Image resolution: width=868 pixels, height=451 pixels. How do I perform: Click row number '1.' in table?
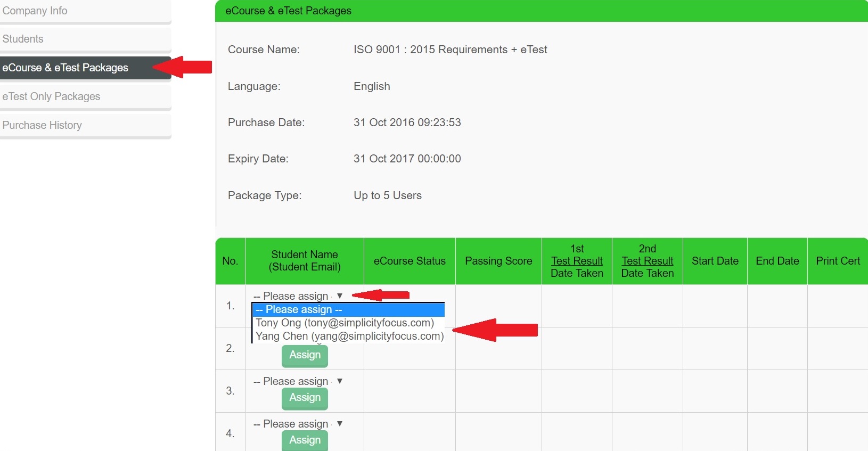coord(230,306)
